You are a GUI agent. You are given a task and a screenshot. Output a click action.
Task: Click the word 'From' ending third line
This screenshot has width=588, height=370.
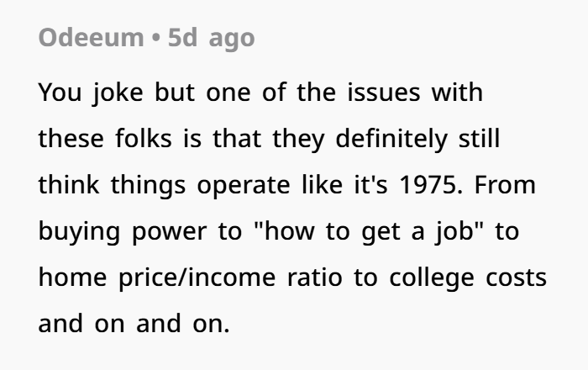pyautogui.click(x=505, y=185)
